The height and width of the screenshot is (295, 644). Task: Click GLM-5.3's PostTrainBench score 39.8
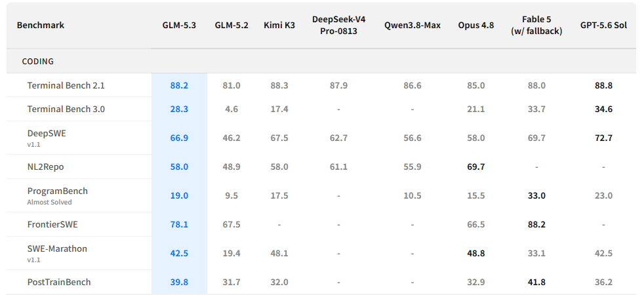179,282
